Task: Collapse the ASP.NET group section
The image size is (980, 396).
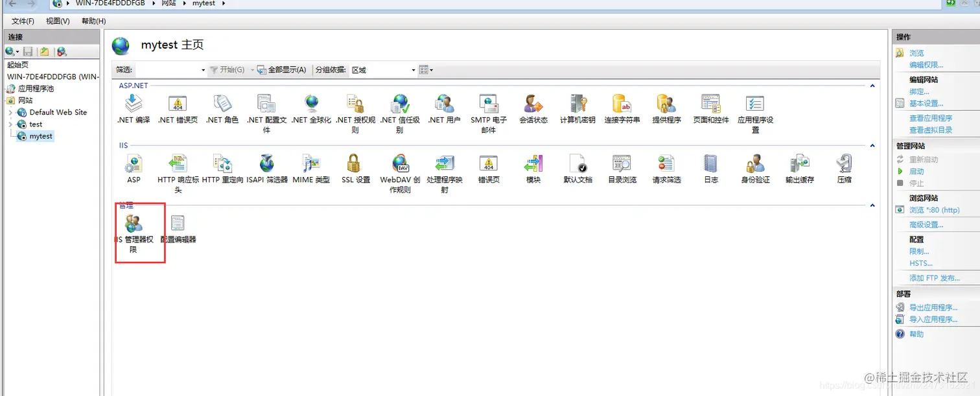Action: pos(872,86)
